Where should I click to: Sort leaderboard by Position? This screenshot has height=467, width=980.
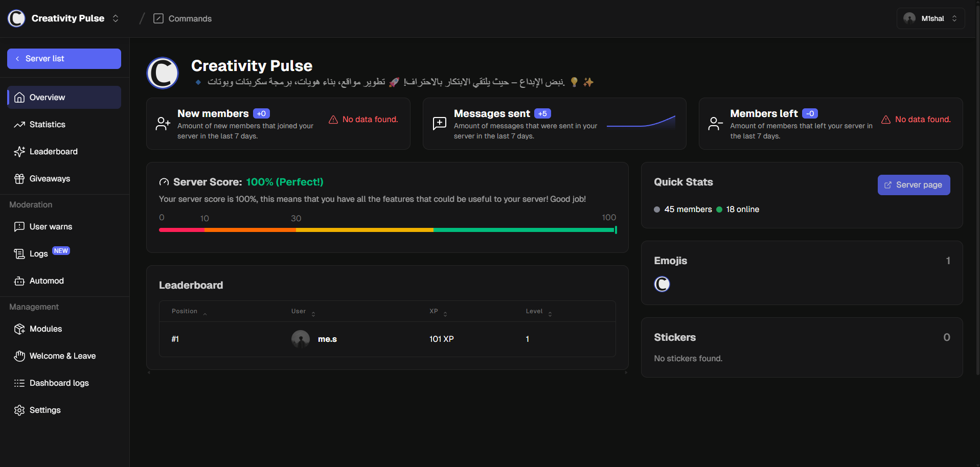pos(189,312)
